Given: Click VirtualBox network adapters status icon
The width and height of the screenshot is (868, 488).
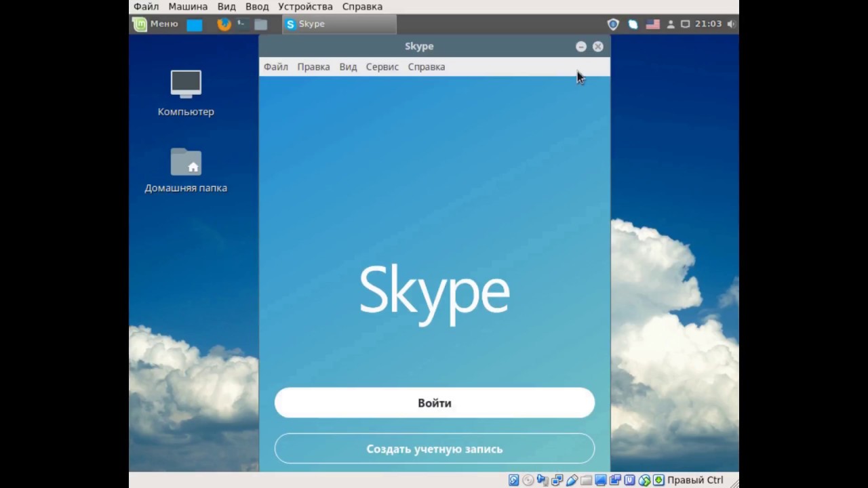Looking at the screenshot, I should [557, 480].
